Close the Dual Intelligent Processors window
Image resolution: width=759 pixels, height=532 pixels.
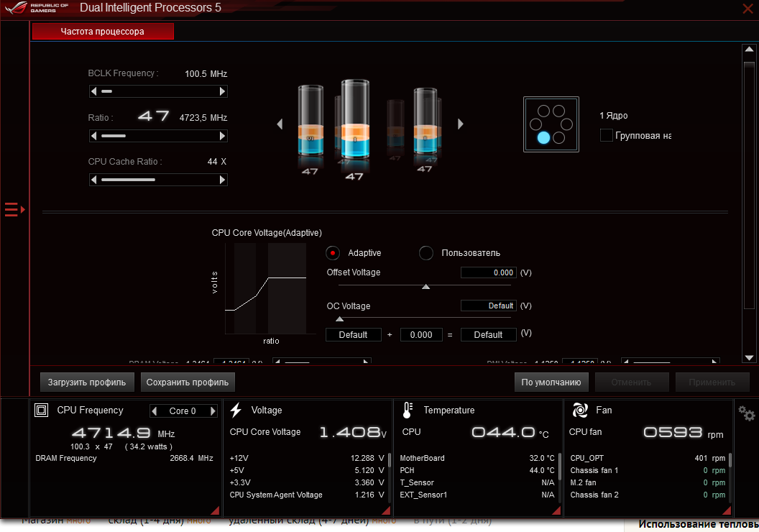(x=747, y=8)
